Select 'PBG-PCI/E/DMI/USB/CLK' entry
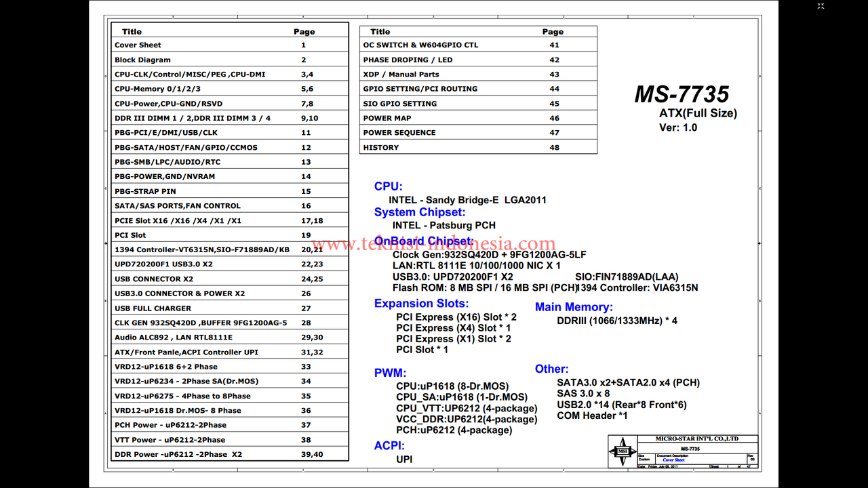Image resolution: width=868 pixels, height=488 pixels. pyautogui.click(x=230, y=133)
